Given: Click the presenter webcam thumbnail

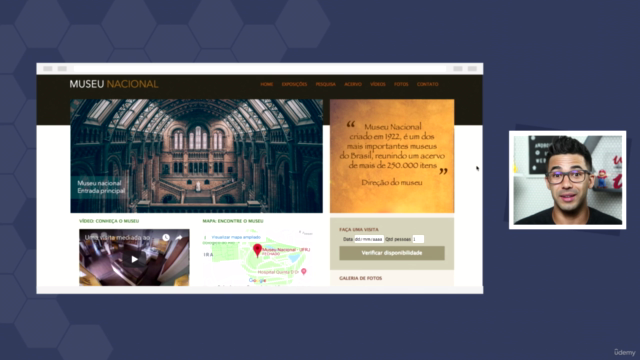Looking at the screenshot, I should tap(567, 180).
